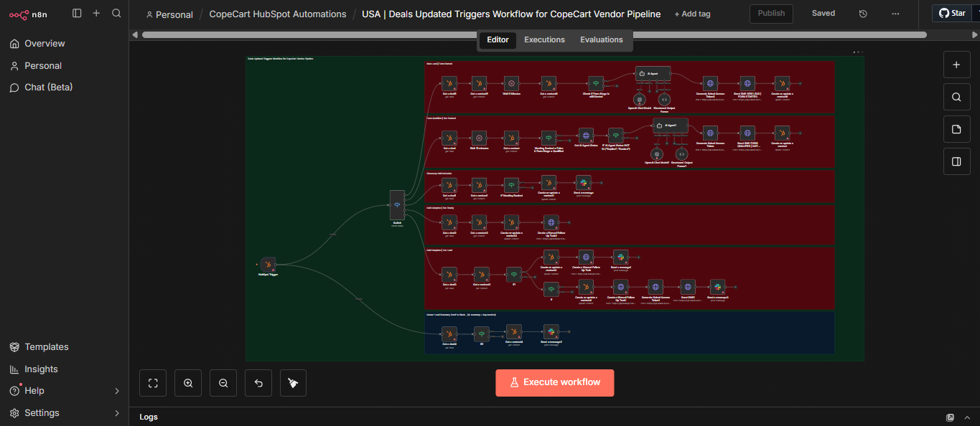This screenshot has width=980, height=426.
Task: Click the horizontal scrollbar thumb
Action: tap(534, 34)
